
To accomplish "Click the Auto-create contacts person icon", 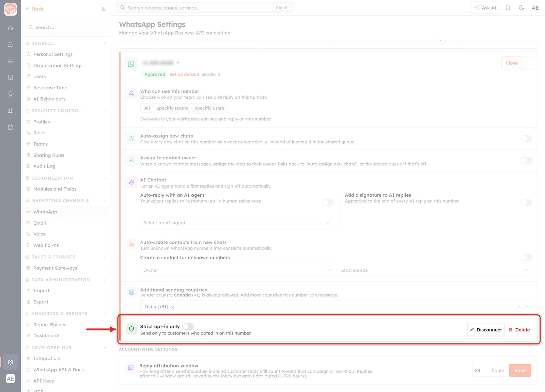I will (x=131, y=245).
